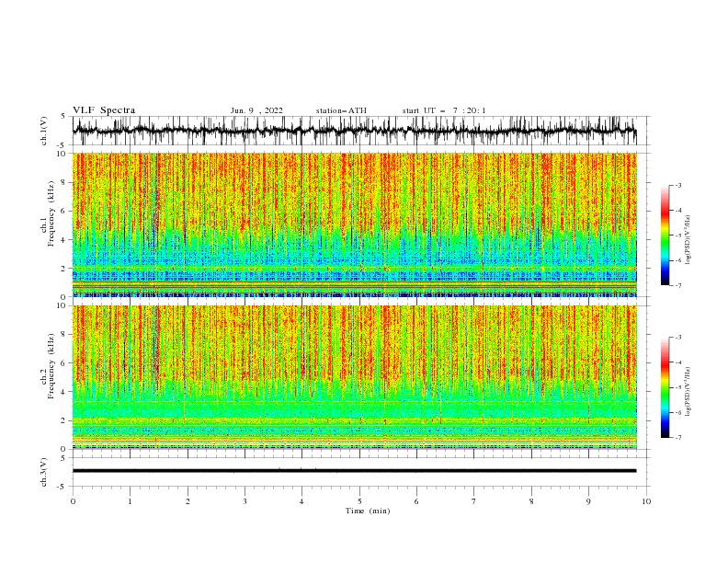The width and height of the screenshot is (728, 563).
Task: Click time axis tick label "0"
Action: click(x=73, y=501)
